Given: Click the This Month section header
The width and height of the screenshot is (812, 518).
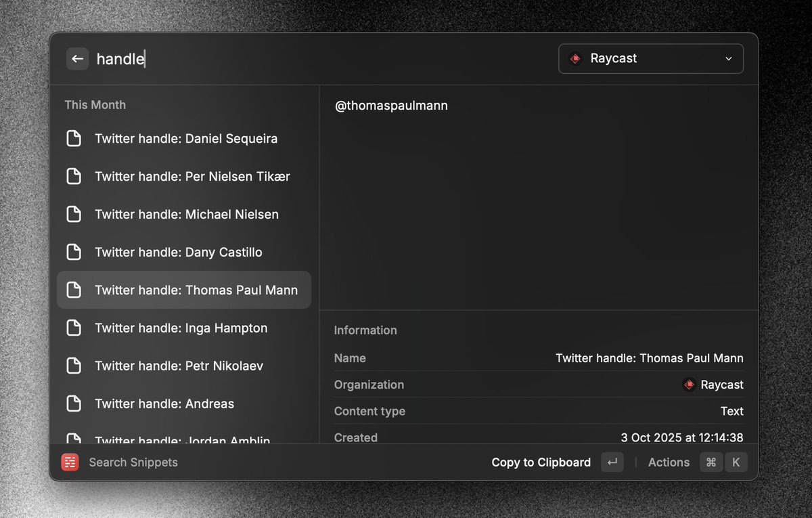Looking at the screenshot, I should 95,105.
